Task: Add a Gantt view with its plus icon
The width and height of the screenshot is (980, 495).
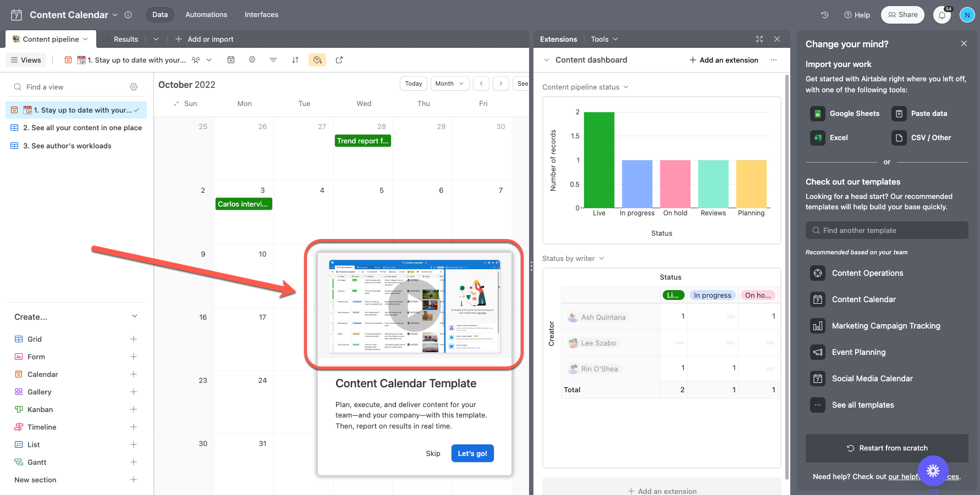Action: point(134,462)
